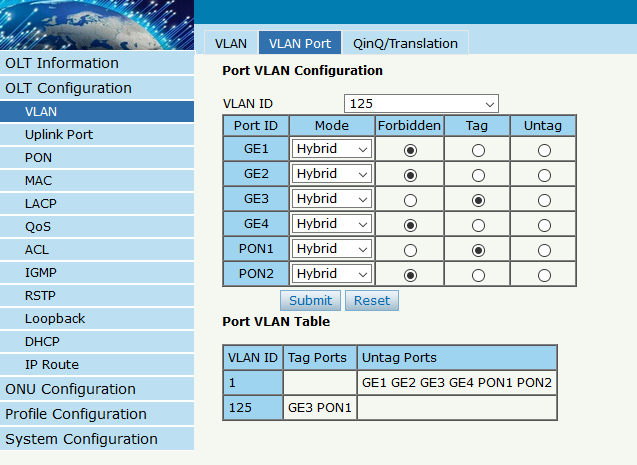Select Untag radio for GE3
The width and height of the screenshot is (637, 465).
tap(544, 200)
